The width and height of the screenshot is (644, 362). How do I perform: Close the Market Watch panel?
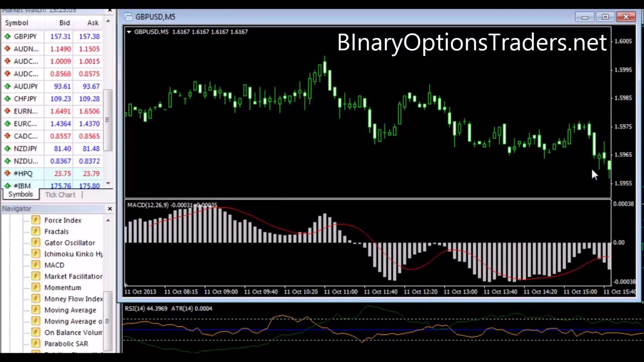pos(110,10)
